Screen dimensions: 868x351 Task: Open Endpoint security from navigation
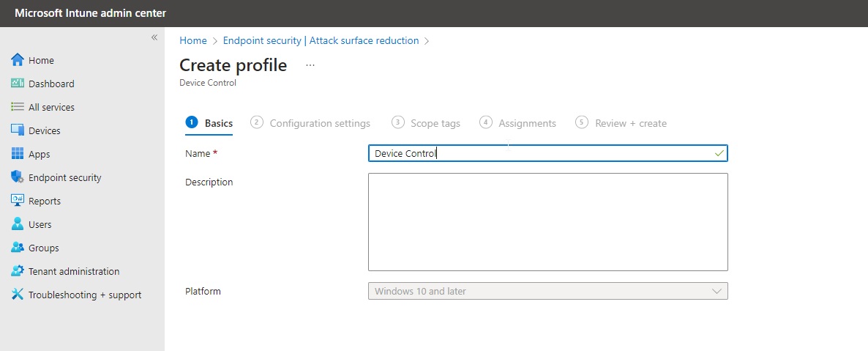pyautogui.click(x=64, y=177)
